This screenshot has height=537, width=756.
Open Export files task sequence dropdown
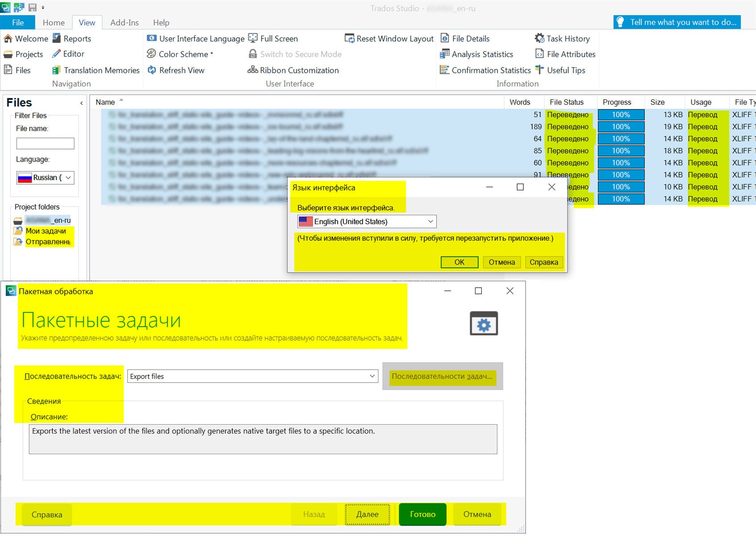tap(253, 376)
